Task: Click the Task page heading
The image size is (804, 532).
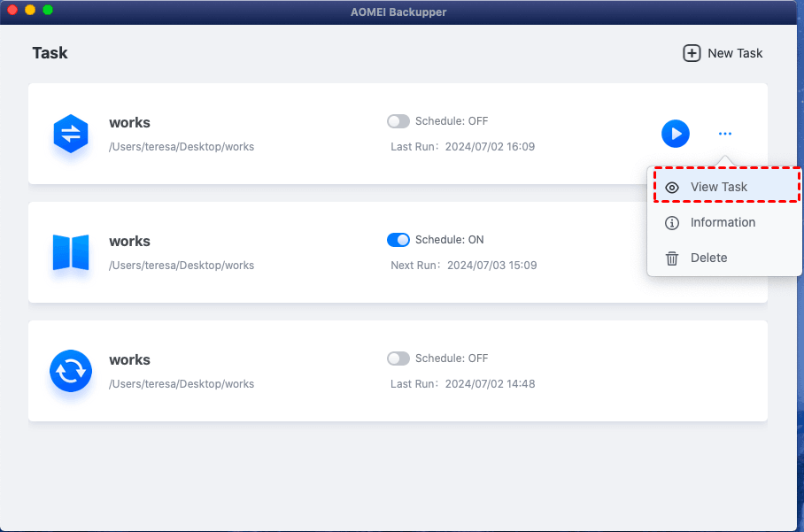Action: 50,53
